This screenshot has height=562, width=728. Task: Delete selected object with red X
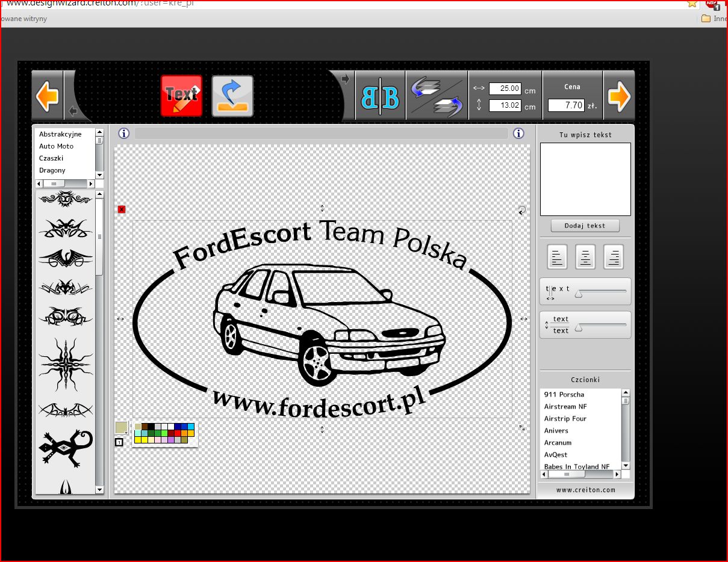tap(122, 209)
